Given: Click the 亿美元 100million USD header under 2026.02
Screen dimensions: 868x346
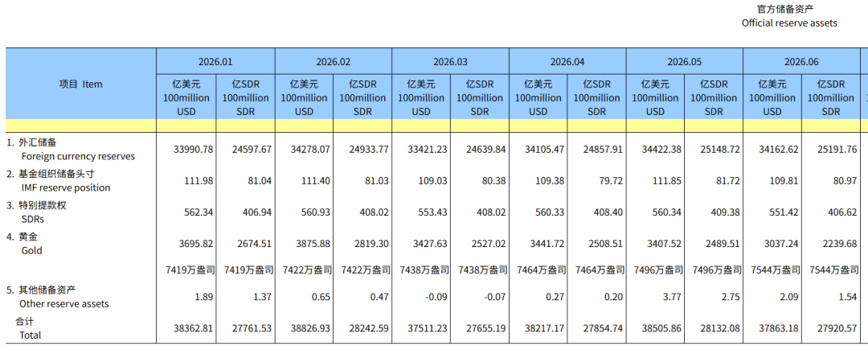Looking at the screenshot, I should [304, 97].
